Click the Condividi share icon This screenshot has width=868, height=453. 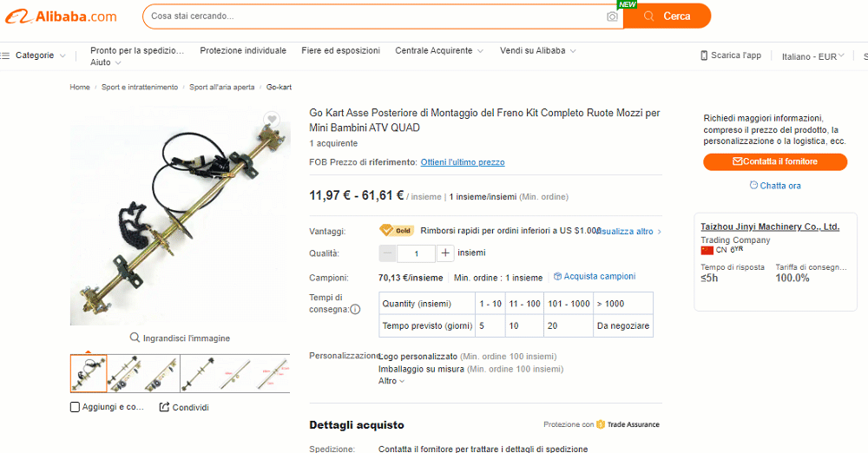click(x=164, y=407)
